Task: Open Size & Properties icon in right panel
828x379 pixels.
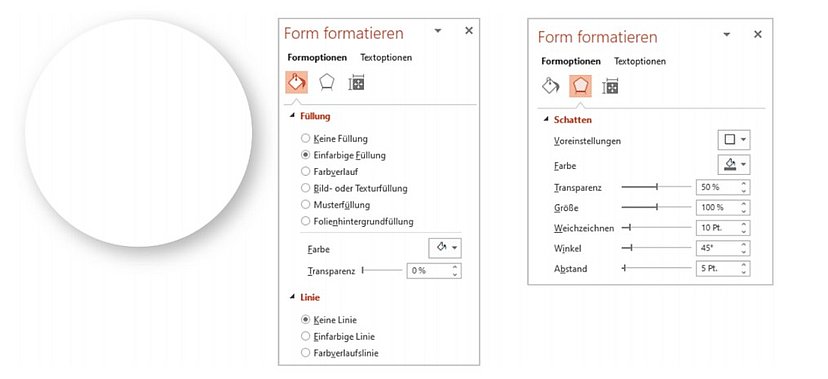Action: point(610,86)
